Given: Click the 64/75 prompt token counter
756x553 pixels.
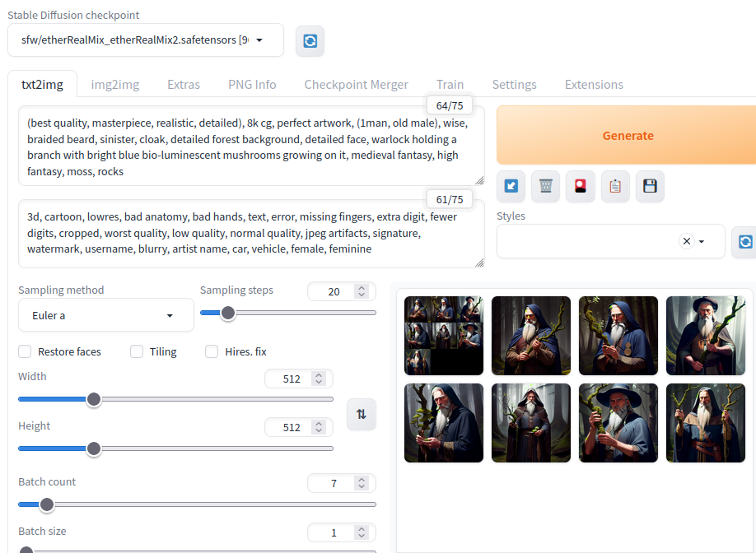Looking at the screenshot, I should 450,105.
